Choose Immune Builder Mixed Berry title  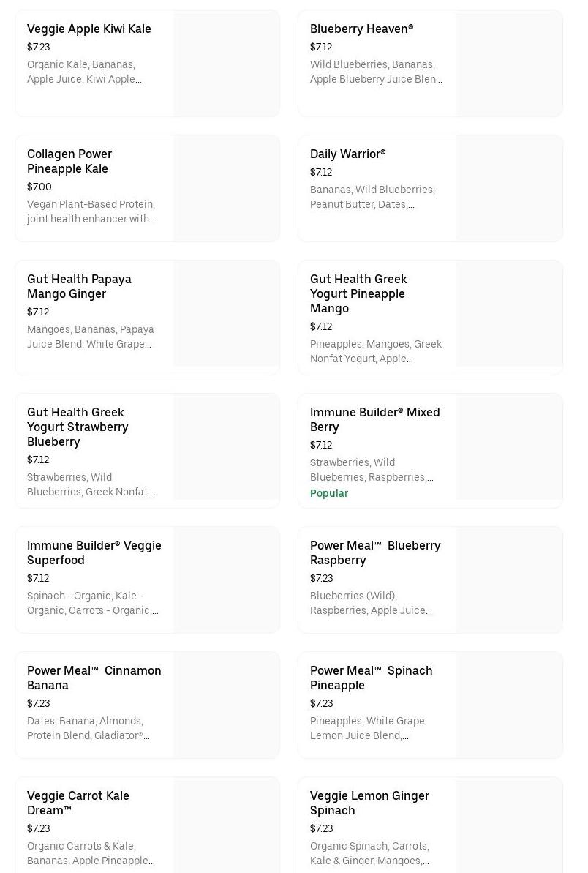point(374,419)
